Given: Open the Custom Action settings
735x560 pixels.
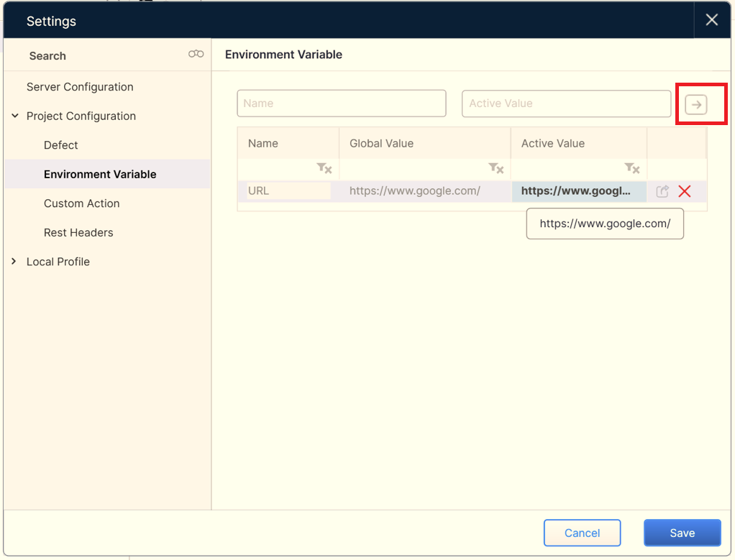Looking at the screenshot, I should click(81, 203).
